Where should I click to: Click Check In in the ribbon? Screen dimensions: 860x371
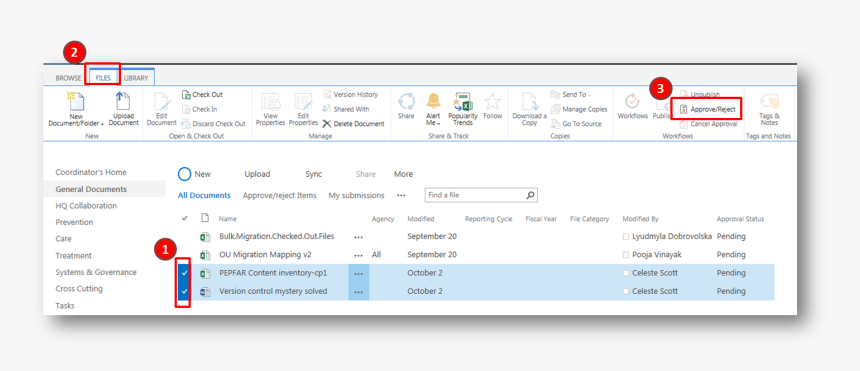(200, 109)
